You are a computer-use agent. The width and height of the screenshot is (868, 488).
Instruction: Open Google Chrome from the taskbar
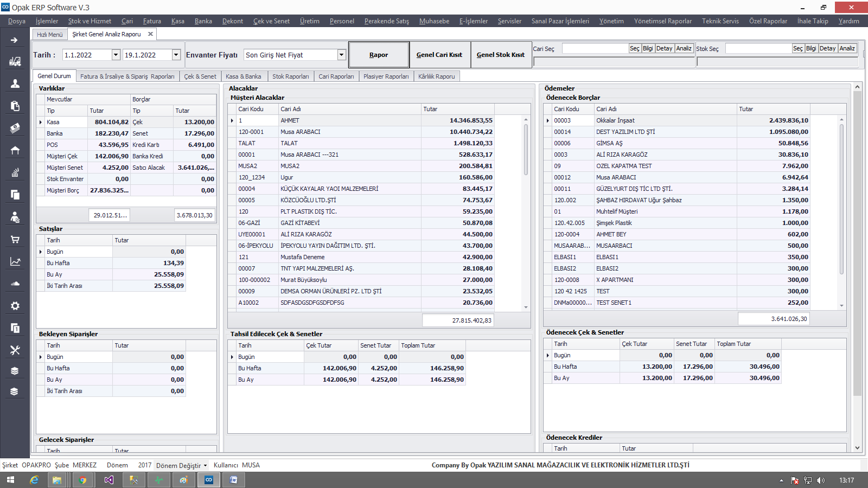coord(82,480)
